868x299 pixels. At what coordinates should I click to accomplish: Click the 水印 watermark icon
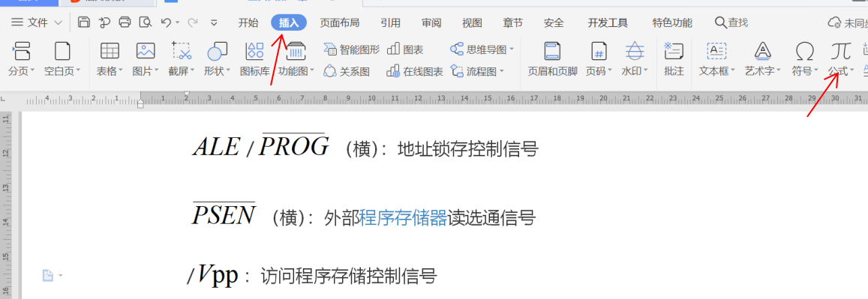(x=635, y=52)
